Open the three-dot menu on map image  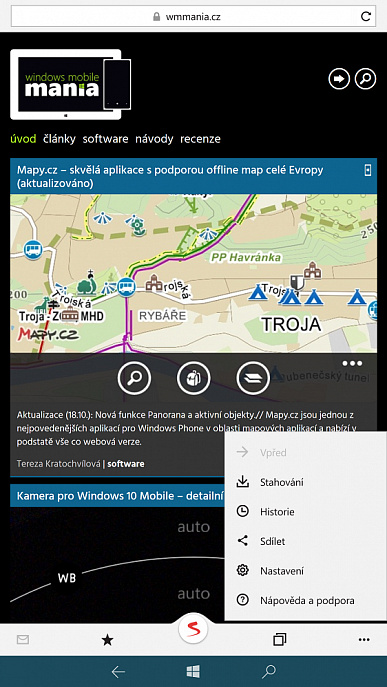[x=353, y=364]
